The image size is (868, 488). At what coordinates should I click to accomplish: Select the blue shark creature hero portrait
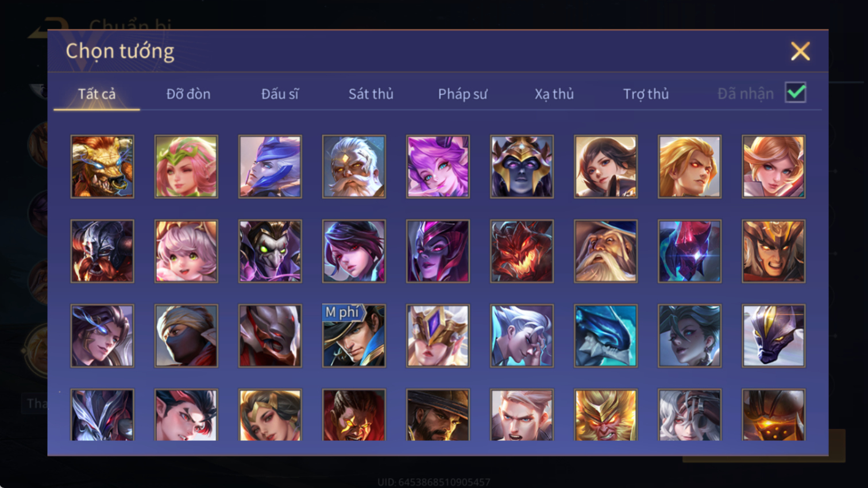[x=605, y=336]
